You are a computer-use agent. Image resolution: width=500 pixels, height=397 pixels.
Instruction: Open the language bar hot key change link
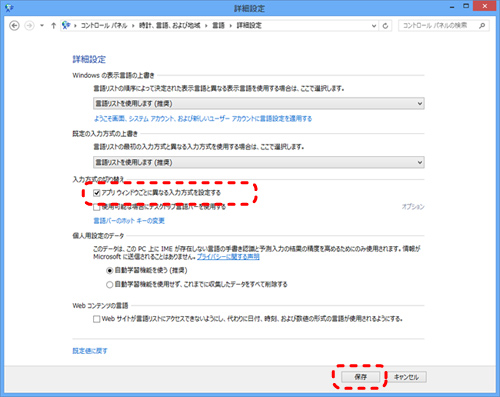coord(129,221)
